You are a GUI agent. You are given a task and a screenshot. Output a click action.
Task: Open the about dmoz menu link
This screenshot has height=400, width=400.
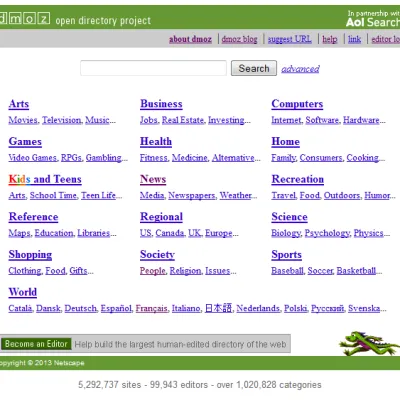click(x=190, y=39)
